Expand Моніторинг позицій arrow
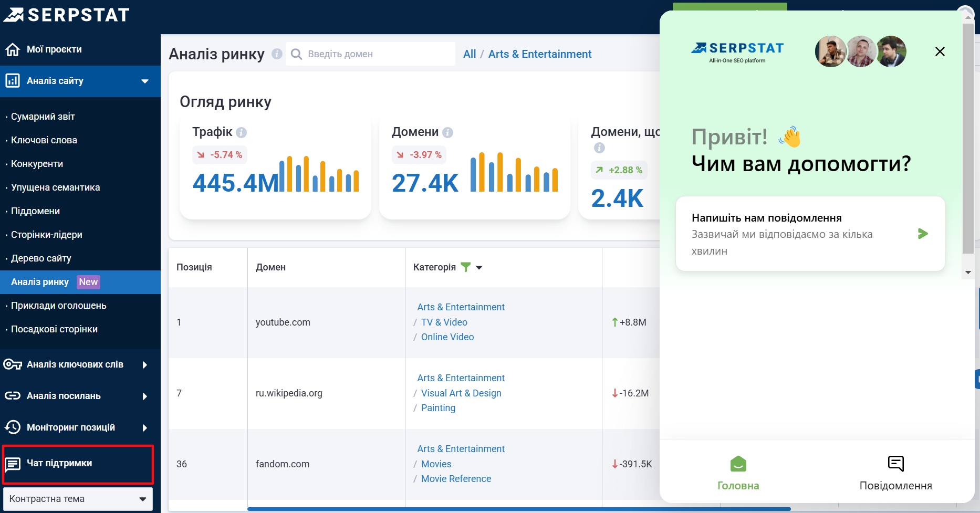 coord(145,427)
